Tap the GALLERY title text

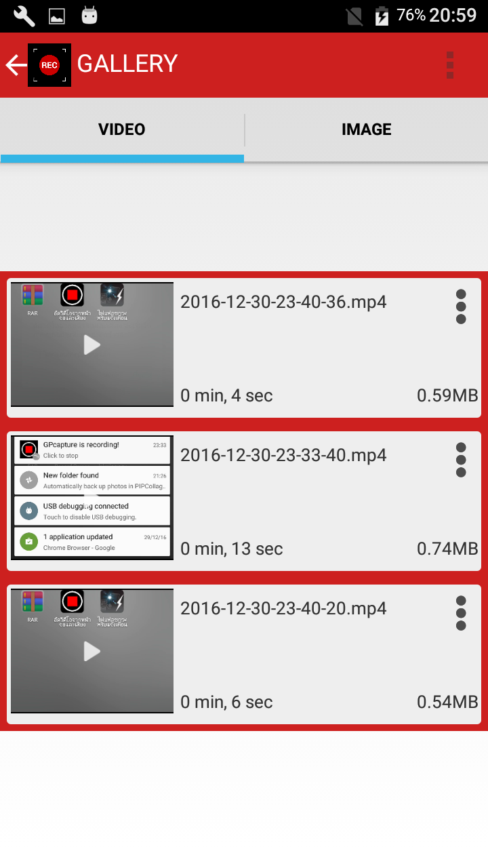(127, 64)
